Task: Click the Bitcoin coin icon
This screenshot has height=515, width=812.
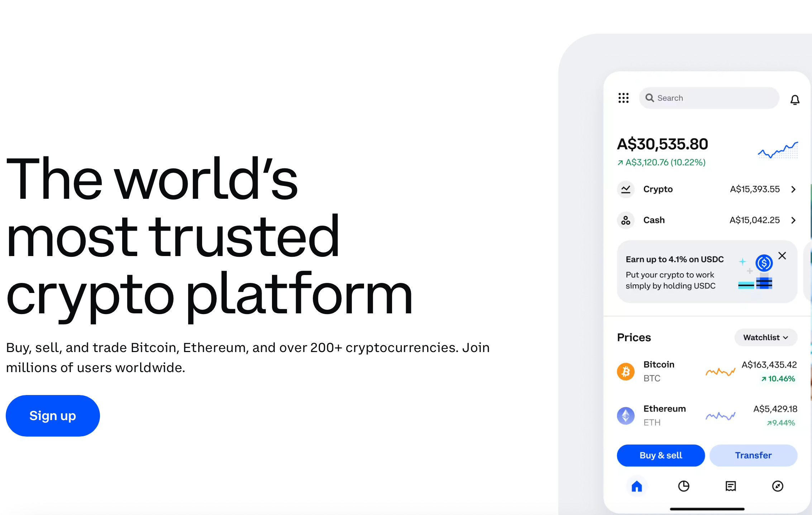Action: [626, 371]
